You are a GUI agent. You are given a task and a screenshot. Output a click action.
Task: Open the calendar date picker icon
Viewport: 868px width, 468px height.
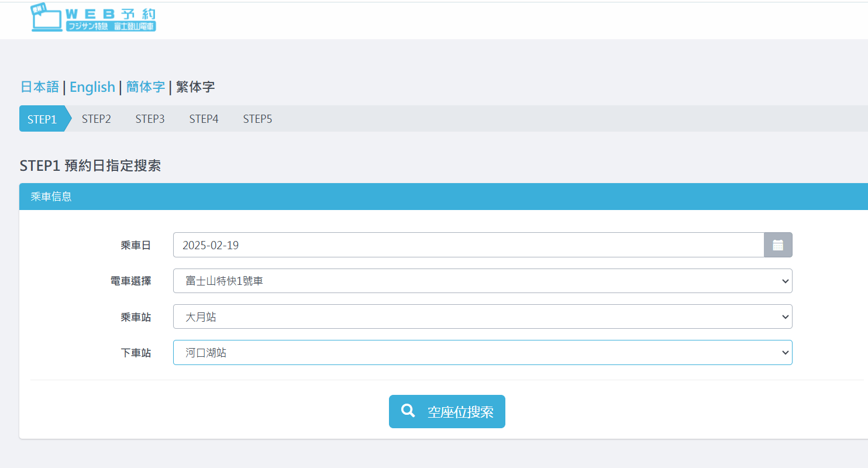pos(777,245)
